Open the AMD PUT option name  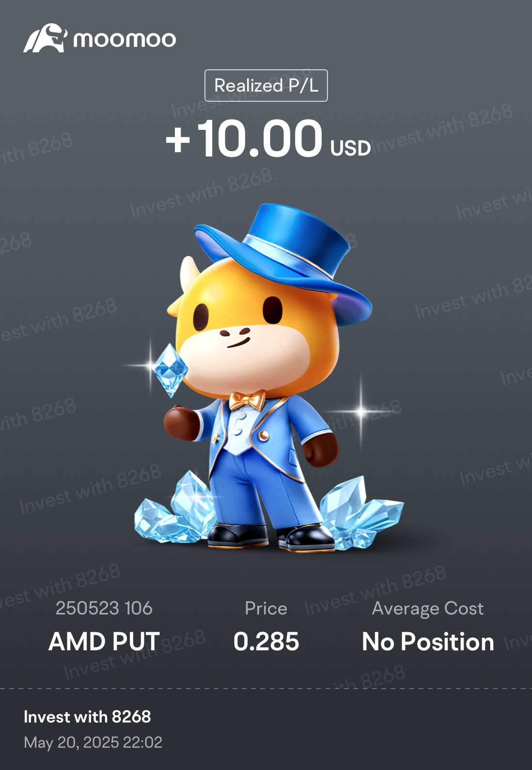pyautogui.click(x=104, y=642)
